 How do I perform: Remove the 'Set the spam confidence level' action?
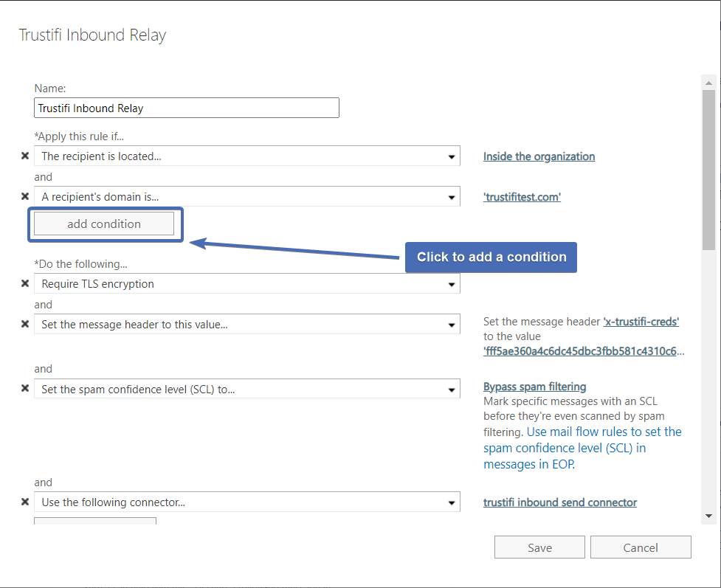click(25, 389)
